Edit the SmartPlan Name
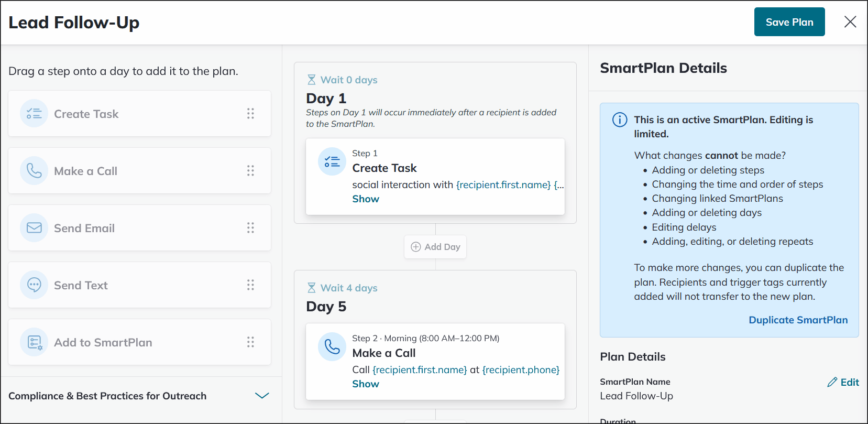This screenshot has height=424, width=868. pos(843,382)
